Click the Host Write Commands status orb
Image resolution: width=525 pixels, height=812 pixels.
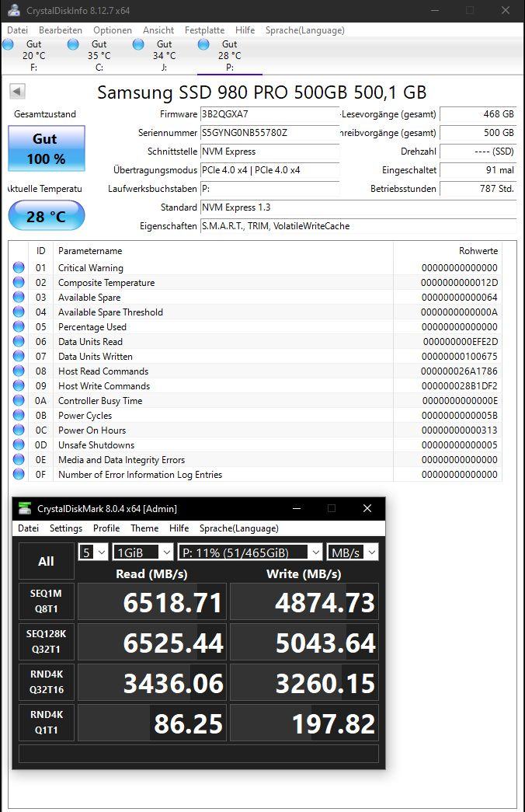[x=19, y=385]
